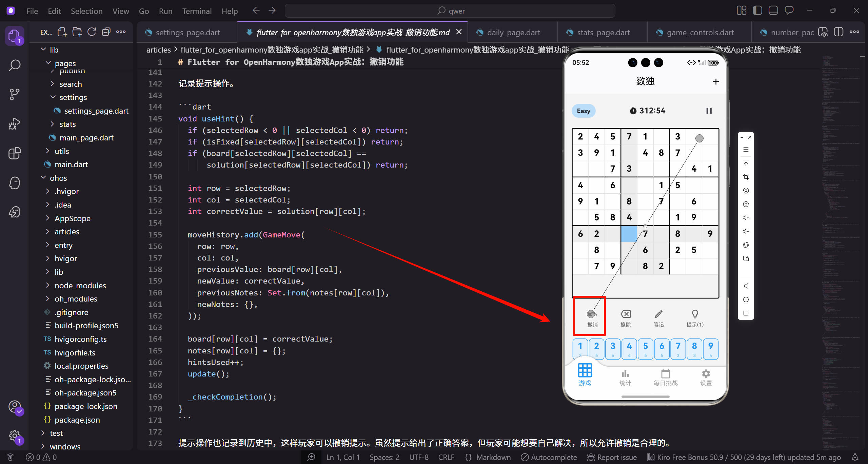Select the highlighted blue sudoku cell
Screen dimensions: 868x464
point(629,234)
